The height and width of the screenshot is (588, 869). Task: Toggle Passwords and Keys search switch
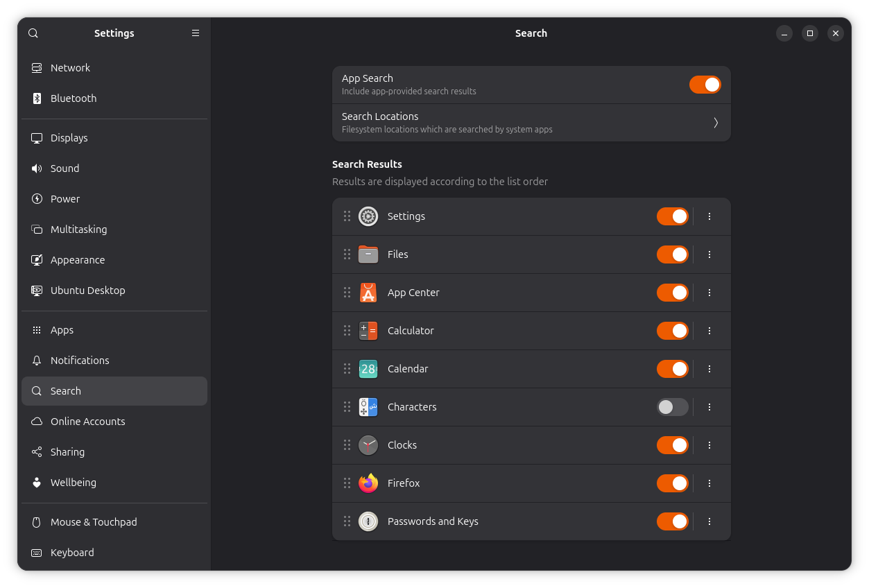coord(673,521)
